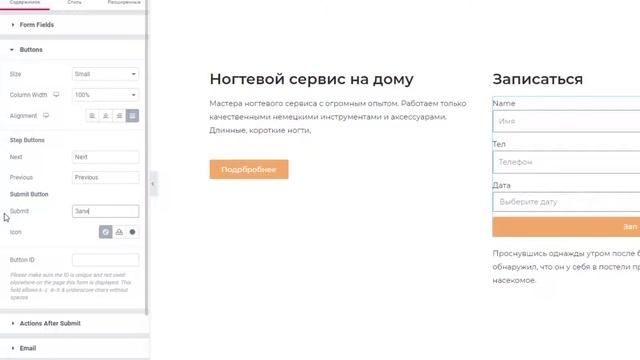Click the Submit Button section label
This screenshot has height=360, width=640.
(x=29, y=194)
